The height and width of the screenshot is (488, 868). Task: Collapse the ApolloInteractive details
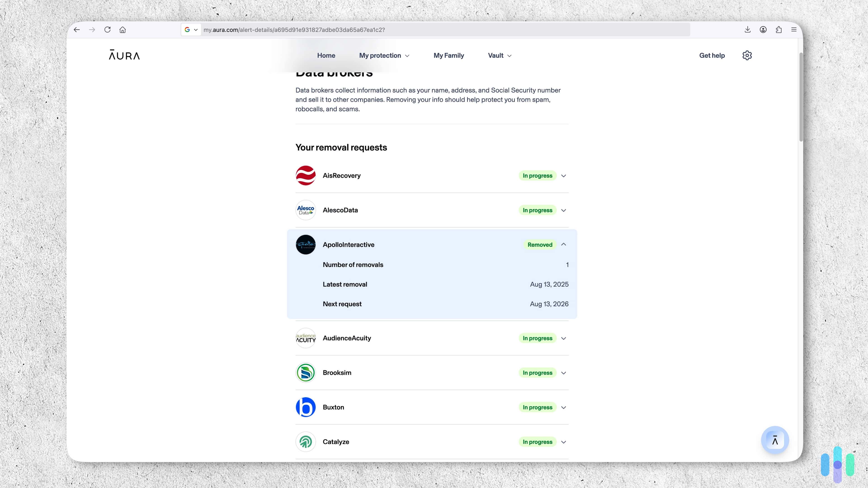(563, 244)
